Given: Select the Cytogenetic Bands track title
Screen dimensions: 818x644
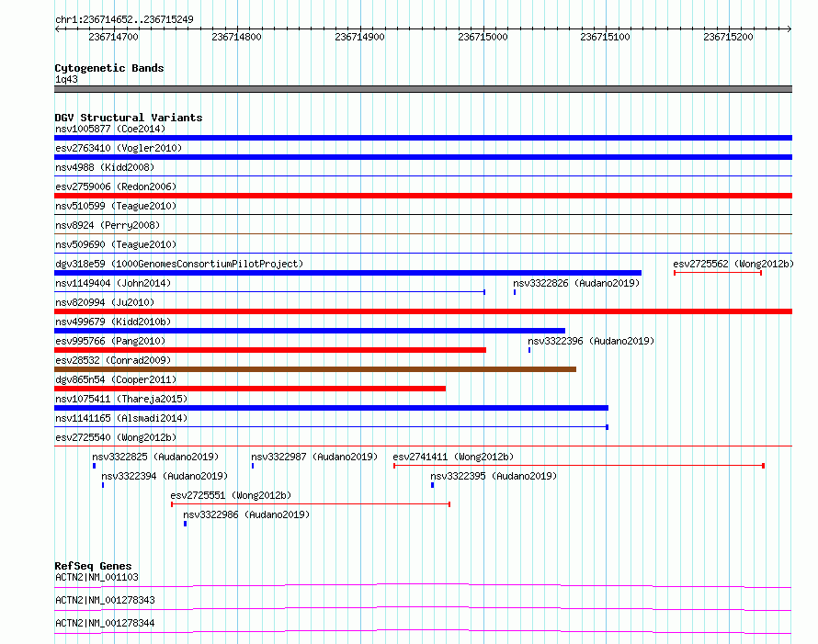Looking at the screenshot, I should [109, 68].
